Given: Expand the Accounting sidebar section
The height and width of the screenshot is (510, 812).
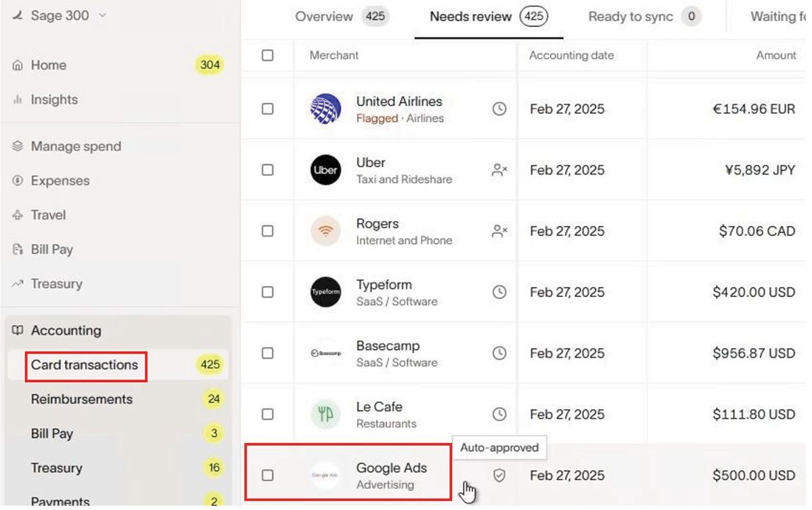Looking at the screenshot, I should tap(66, 331).
